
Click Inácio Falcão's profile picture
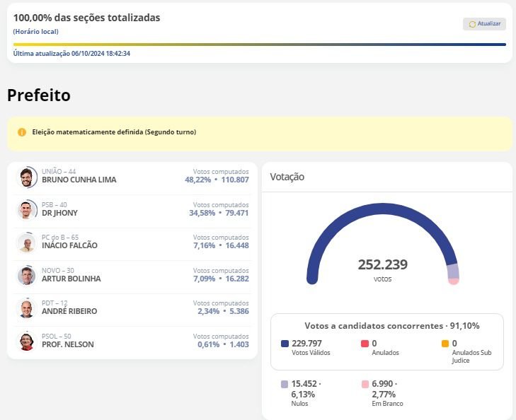[26, 243]
